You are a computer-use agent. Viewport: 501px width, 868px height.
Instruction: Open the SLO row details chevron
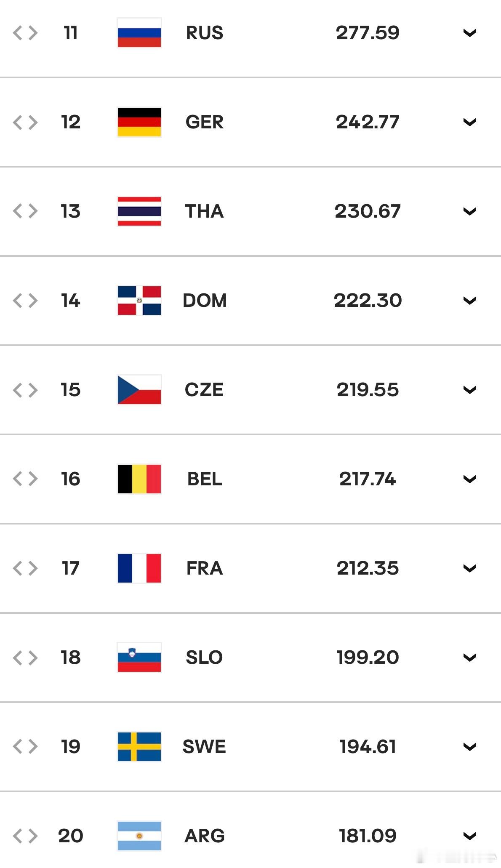tap(469, 658)
